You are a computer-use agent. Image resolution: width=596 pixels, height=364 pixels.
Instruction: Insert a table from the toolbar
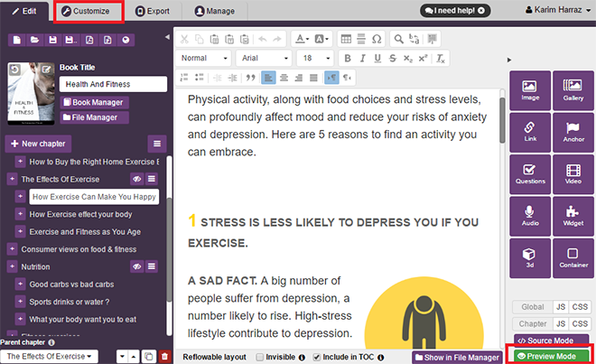coord(347,39)
